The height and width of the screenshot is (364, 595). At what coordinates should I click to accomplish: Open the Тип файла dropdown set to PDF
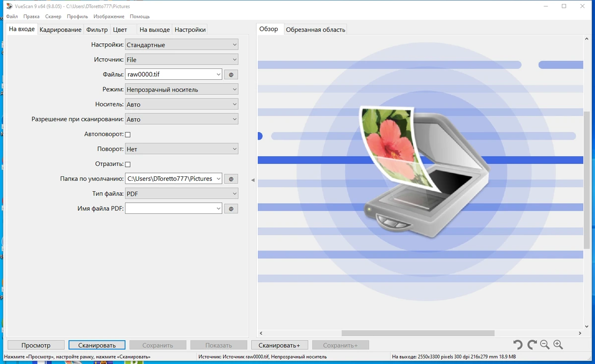click(181, 194)
